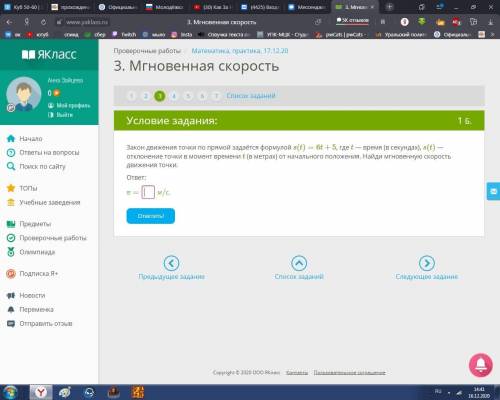This screenshot has width=500, height=400.
Task: Open Пользовательское соглашение footer link
Action: tap(349, 372)
